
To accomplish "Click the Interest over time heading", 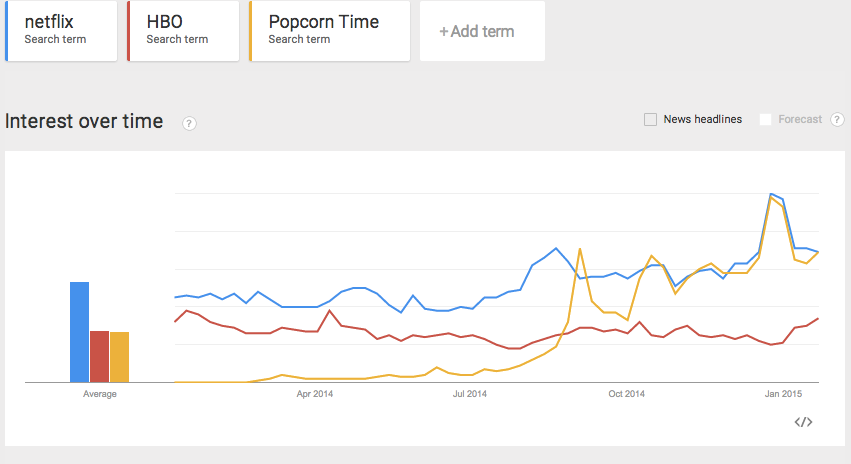I will (x=84, y=121).
